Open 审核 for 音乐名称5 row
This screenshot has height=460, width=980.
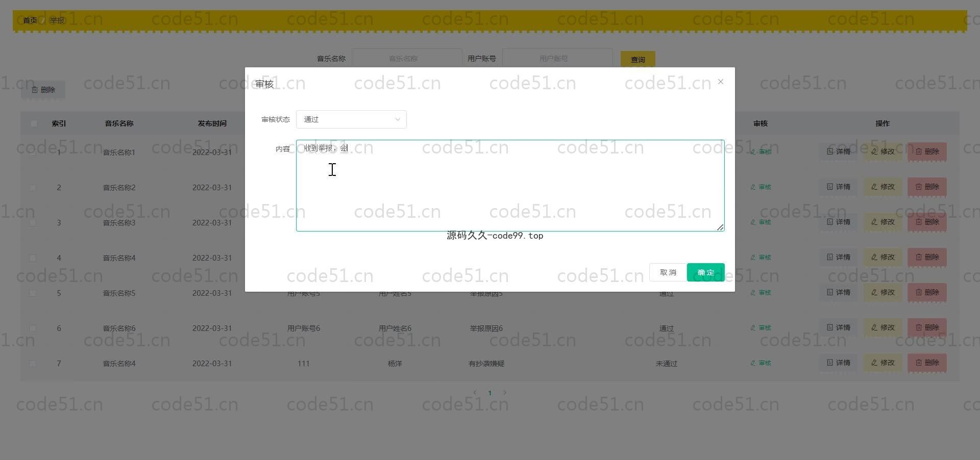click(761, 293)
